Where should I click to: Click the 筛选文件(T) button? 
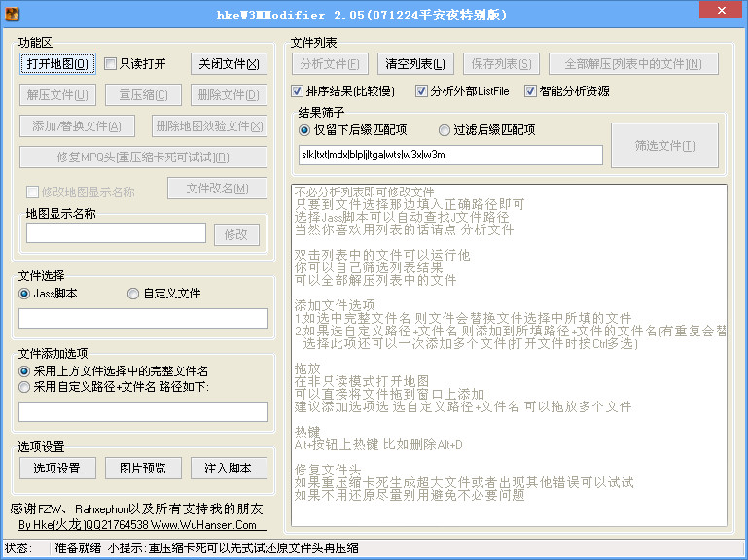coord(665,146)
